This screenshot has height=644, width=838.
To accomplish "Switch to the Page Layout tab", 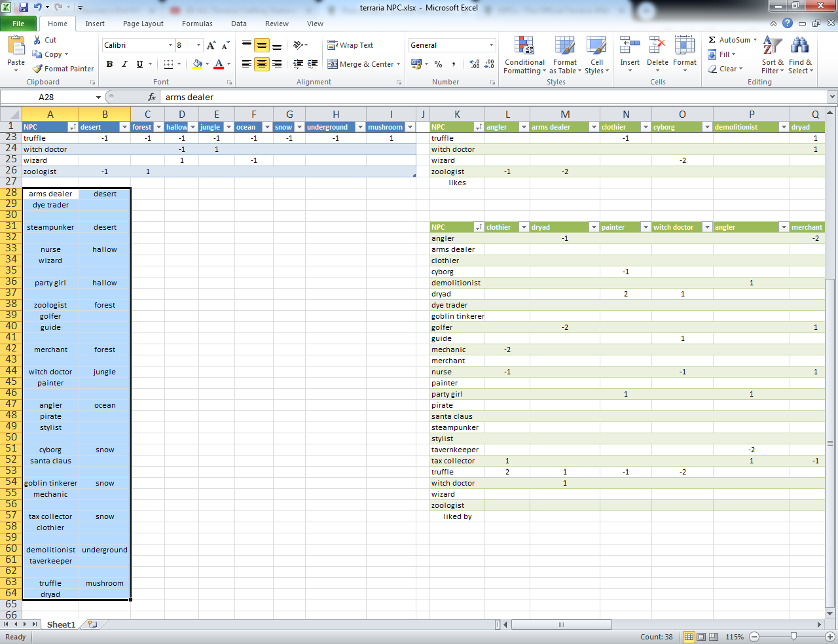I will click(143, 24).
